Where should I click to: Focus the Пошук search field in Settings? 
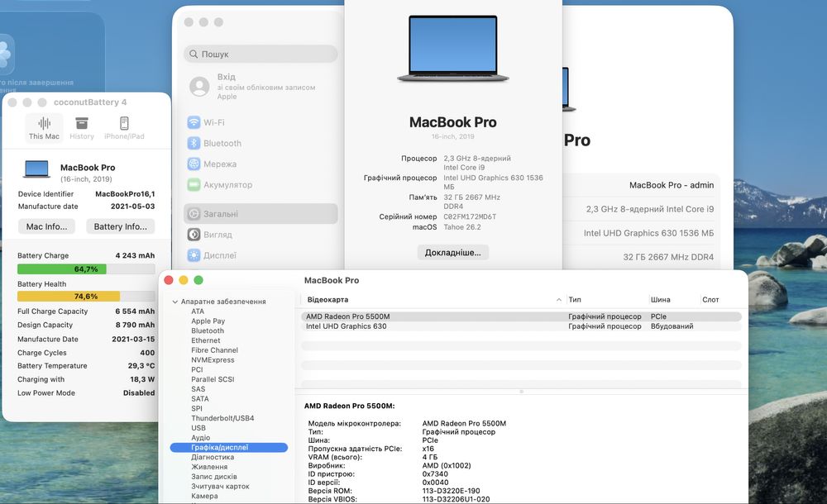[x=261, y=54]
